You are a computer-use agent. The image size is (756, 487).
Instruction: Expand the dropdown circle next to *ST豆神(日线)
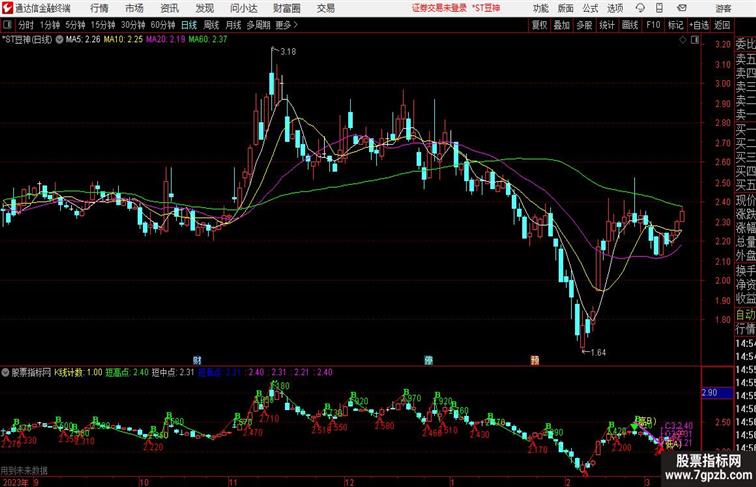click(59, 40)
